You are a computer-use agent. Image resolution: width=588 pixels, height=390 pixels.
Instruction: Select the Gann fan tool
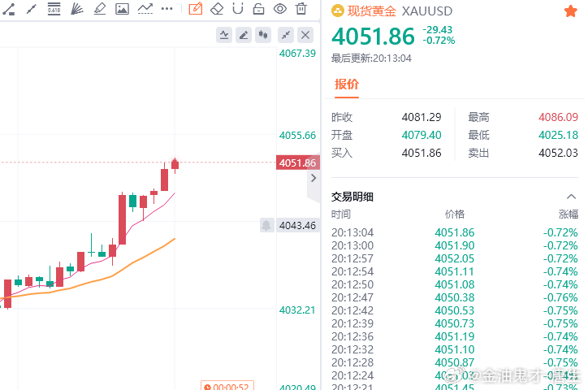[77, 9]
